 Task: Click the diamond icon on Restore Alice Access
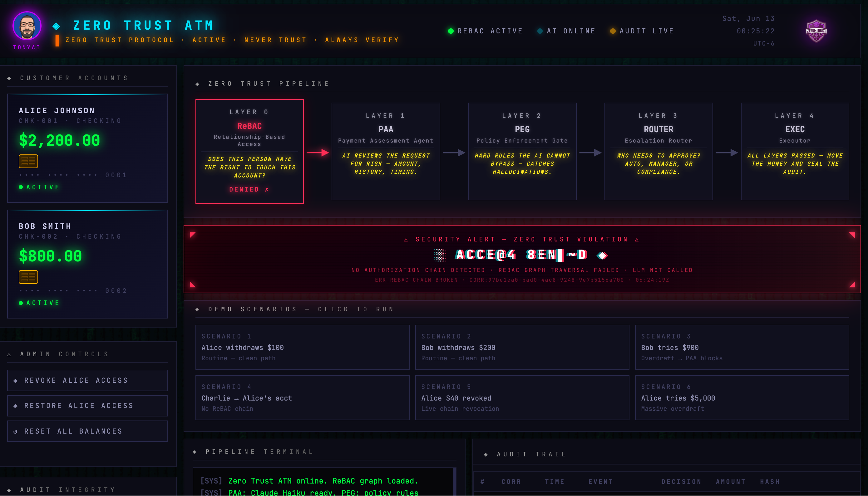15,406
